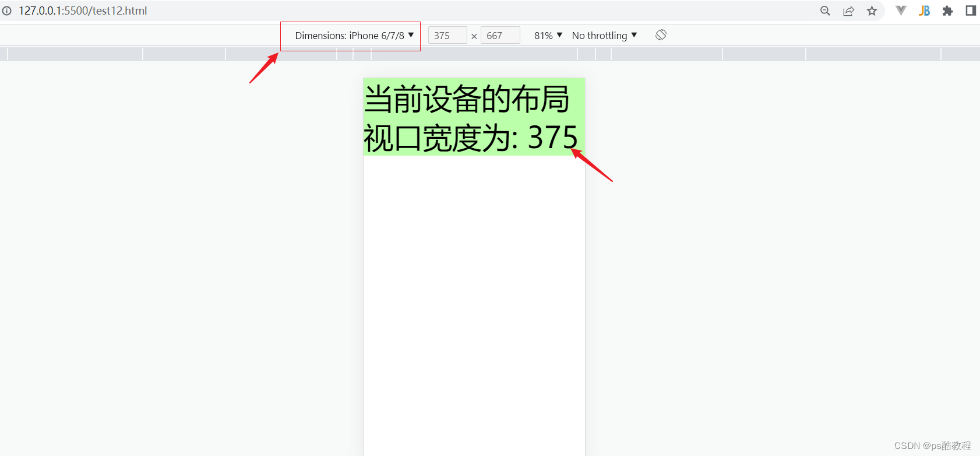The height and width of the screenshot is (456, 980).
Task: Bookmark this page with the star icon
Action: (x=872, y=11)
